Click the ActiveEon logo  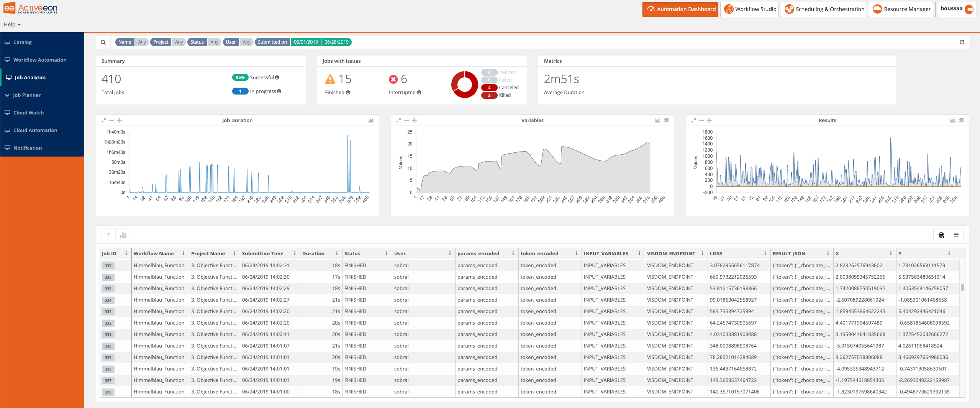tap(31, 8)
